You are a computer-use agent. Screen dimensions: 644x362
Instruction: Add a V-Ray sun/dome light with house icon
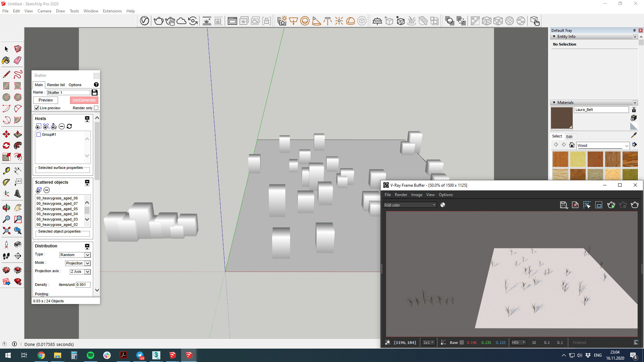282,21
